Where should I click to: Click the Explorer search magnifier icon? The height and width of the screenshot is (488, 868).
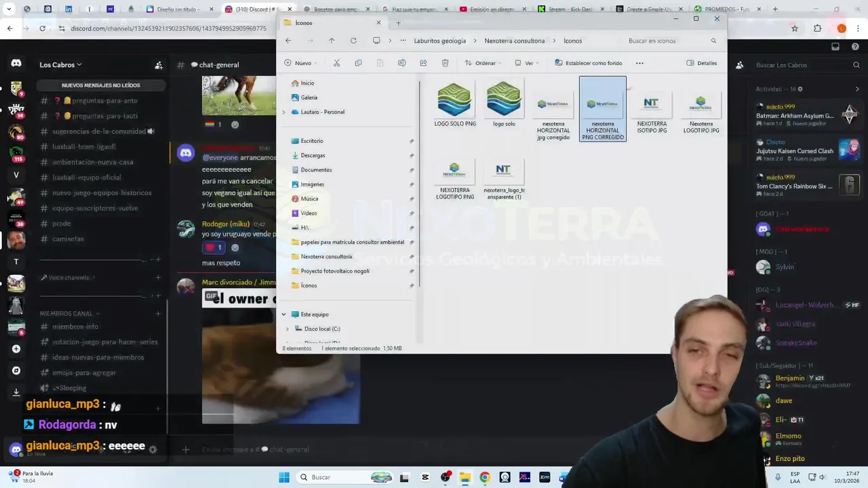(713, 41)
